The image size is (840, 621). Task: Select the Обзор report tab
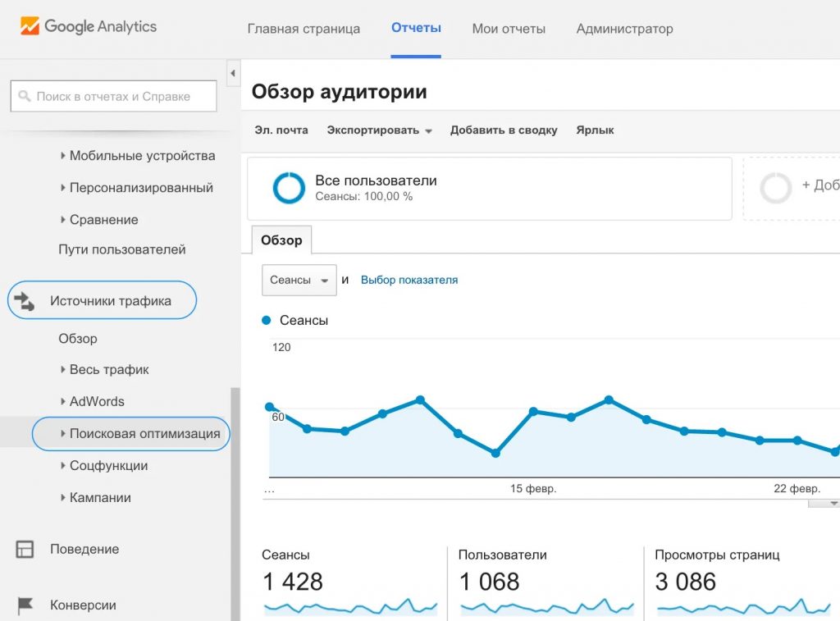281,240
